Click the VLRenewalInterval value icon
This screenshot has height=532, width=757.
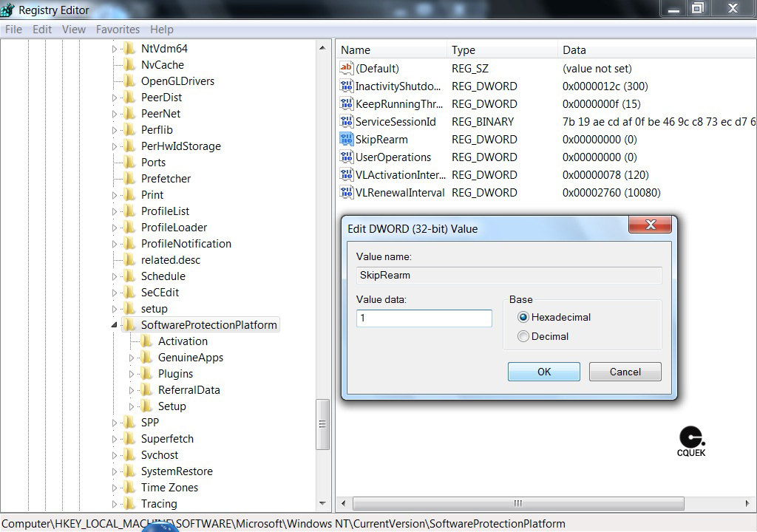pos(346,192)
